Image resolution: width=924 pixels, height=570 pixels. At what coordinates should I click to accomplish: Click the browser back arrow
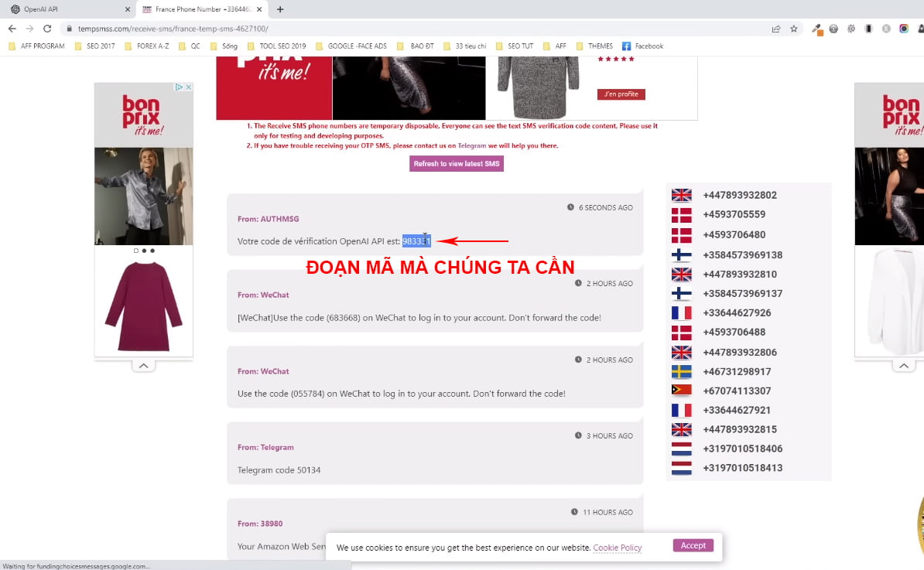coord(12,29)
